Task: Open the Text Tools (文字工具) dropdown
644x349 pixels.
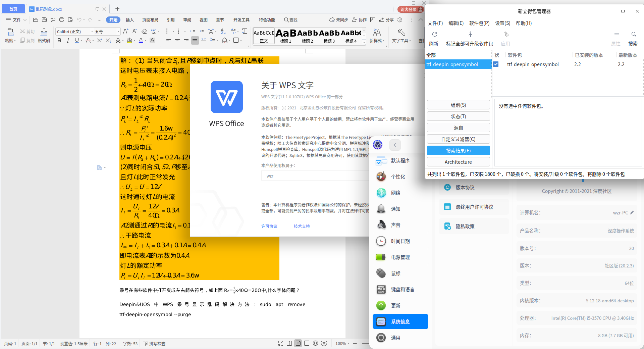Action: click(x=401, y=41)
